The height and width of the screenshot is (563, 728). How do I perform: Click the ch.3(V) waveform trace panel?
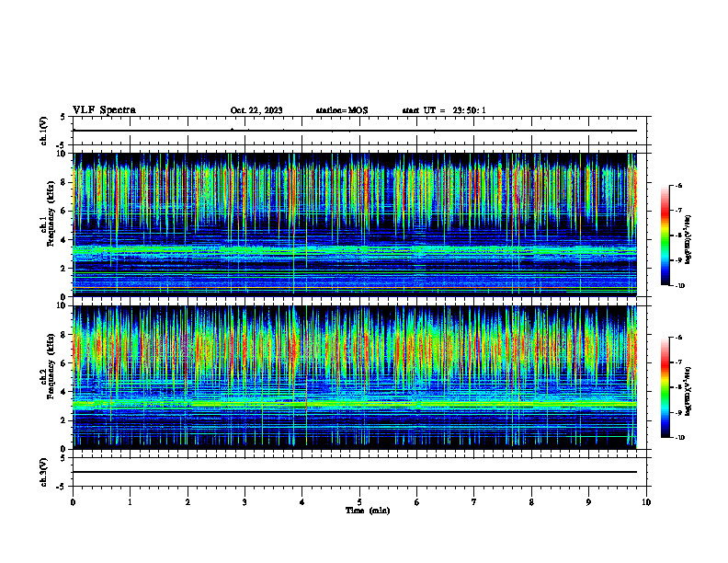(x=359, y=472)
